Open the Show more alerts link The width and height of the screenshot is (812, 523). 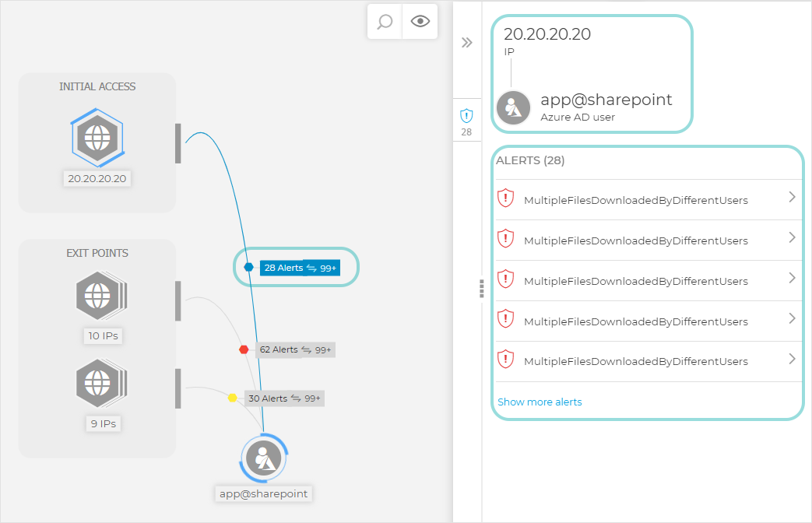pos(540,402)
